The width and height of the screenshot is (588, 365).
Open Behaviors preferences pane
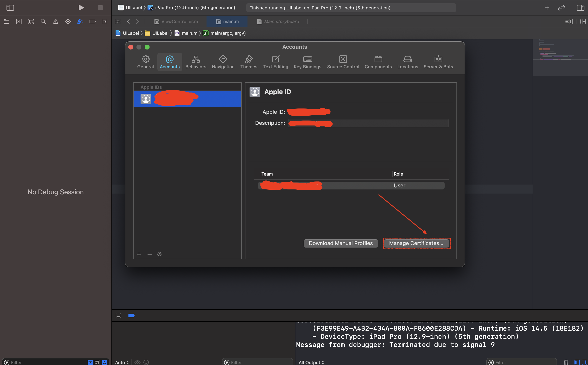195,62
